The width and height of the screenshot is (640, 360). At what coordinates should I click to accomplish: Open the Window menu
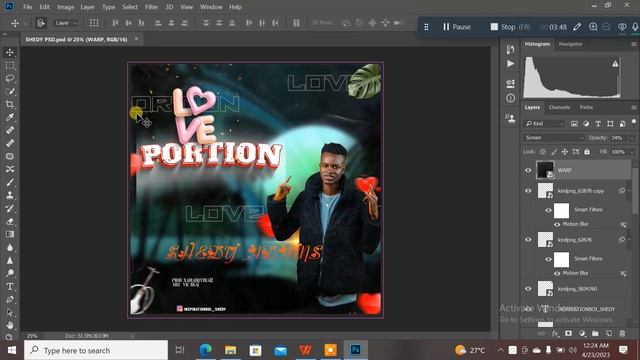pos(211,7)
